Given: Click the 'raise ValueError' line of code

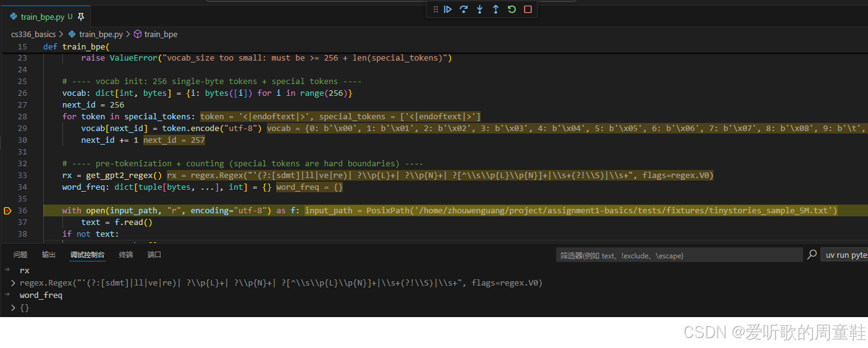Looking at the screenshot, I should pyautogui.click(x=266, y=58).
